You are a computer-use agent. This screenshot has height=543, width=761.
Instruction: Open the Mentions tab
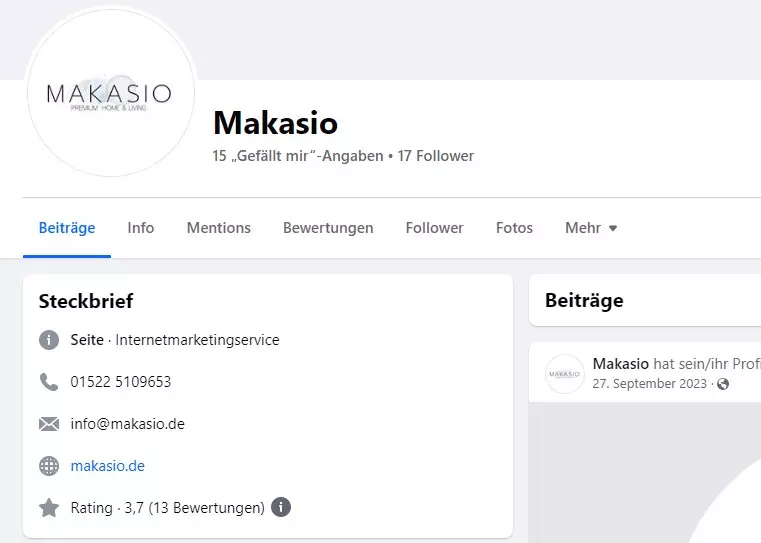(x=219, y=228)
